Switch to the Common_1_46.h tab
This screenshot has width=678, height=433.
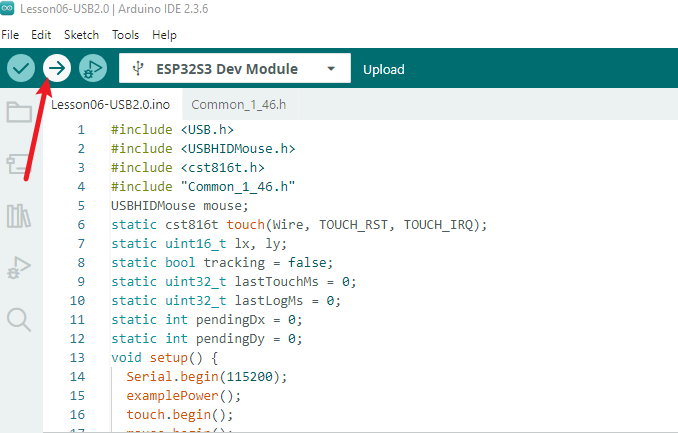pos(239,105)
